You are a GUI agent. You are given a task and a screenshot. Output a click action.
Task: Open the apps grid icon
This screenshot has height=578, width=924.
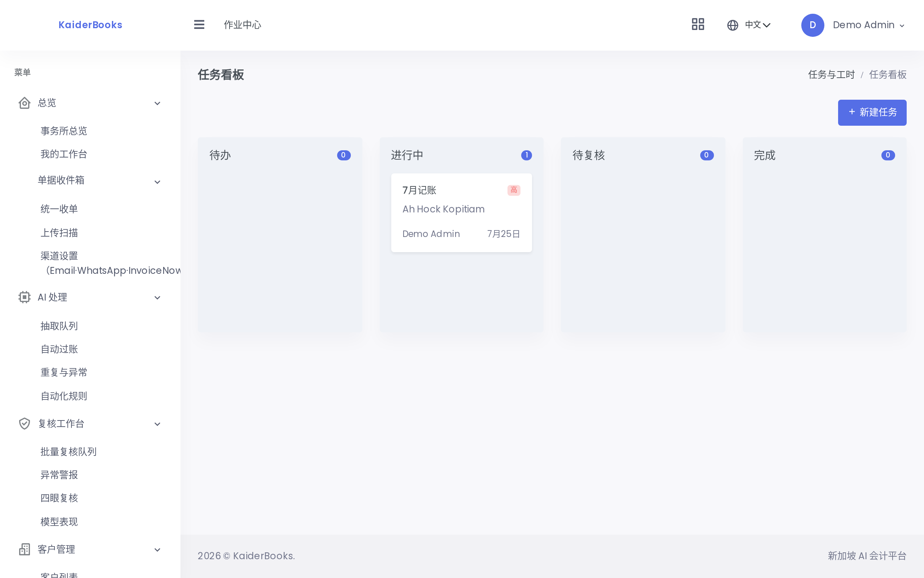[x=698, y=25]
